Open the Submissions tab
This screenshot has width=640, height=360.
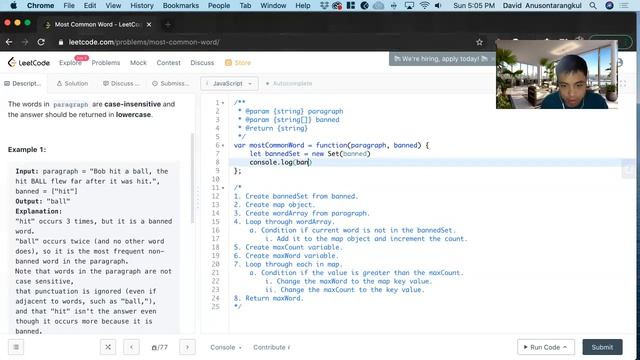click(171, 83)
